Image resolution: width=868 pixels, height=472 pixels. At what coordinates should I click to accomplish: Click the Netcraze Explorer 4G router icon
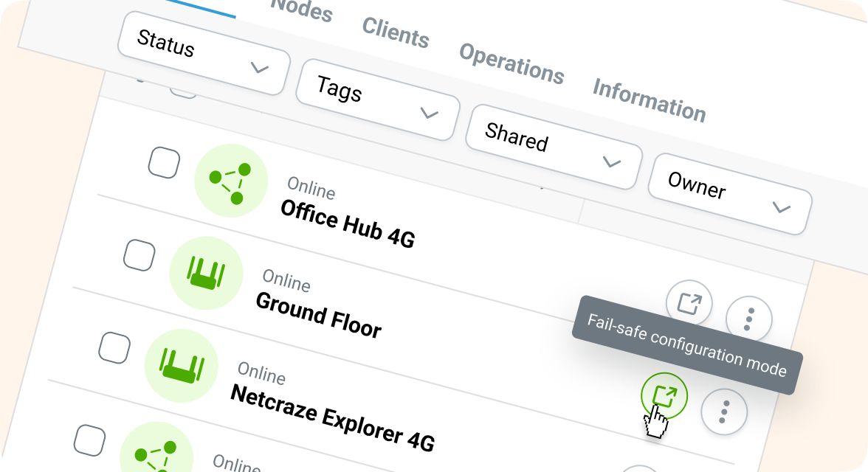click(x=182, y=366)
